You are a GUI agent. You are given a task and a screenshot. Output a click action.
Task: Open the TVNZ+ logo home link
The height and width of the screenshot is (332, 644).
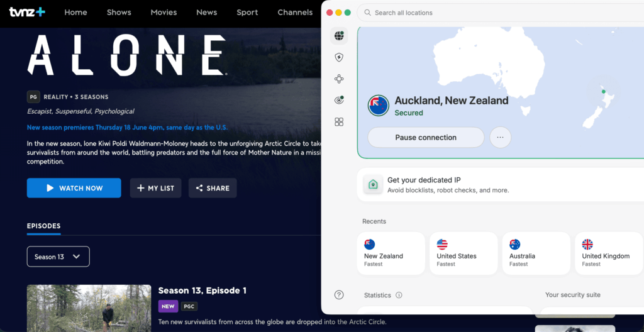27,13
